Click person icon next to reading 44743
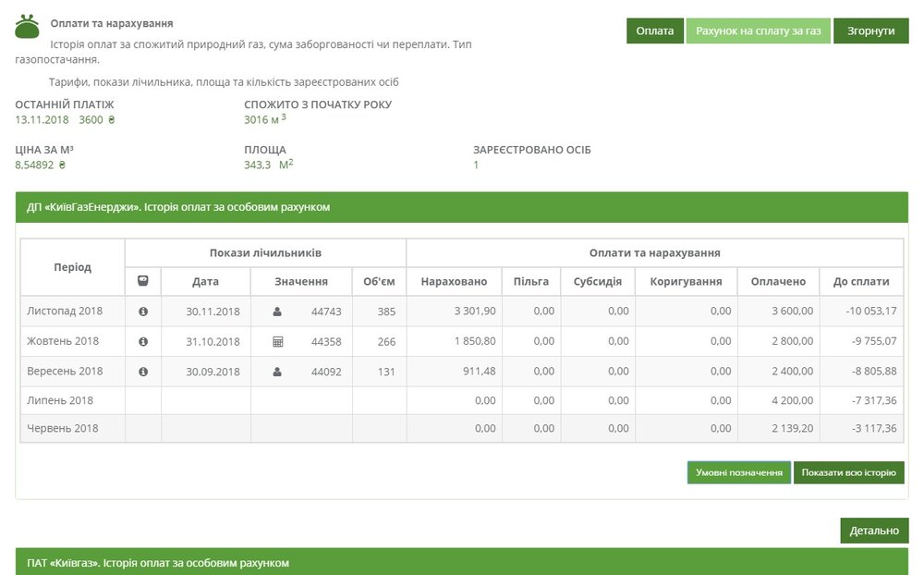This screenshot has width=924, height=575. point(277,312)
